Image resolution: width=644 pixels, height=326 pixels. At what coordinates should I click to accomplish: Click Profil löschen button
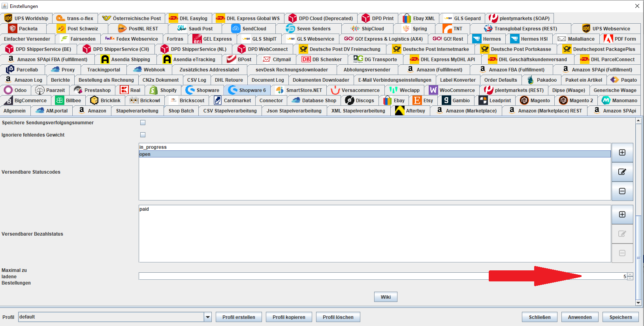pos(338,317)
